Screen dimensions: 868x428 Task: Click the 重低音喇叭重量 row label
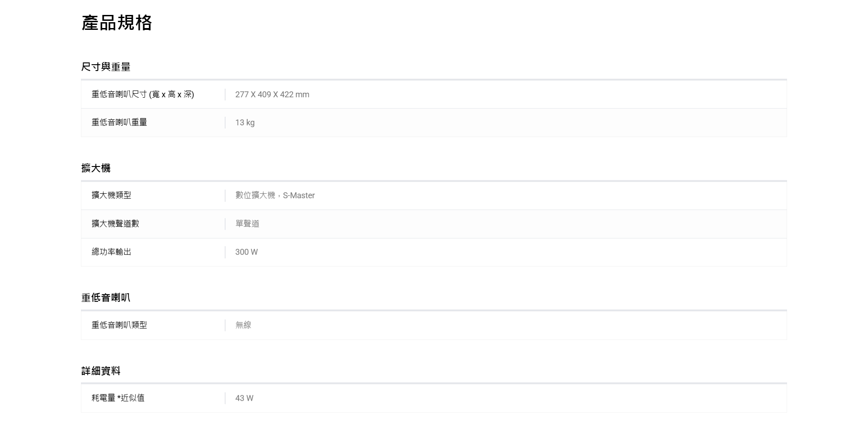click(119, 122)
